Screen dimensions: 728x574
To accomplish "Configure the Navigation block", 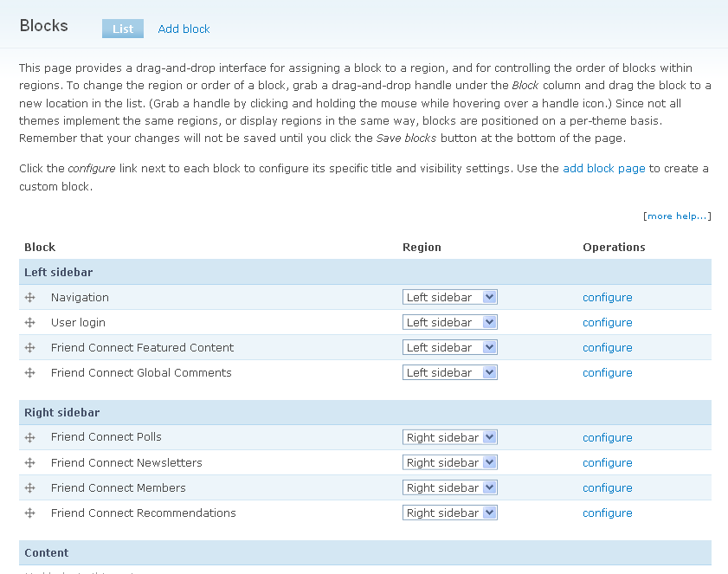I will [x=607, y=297].
